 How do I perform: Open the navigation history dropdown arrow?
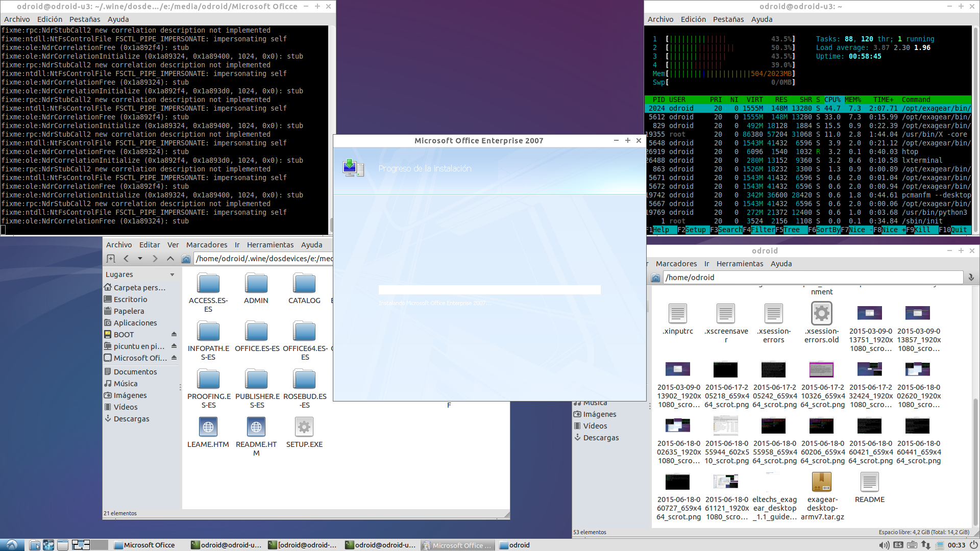(140, 259)
